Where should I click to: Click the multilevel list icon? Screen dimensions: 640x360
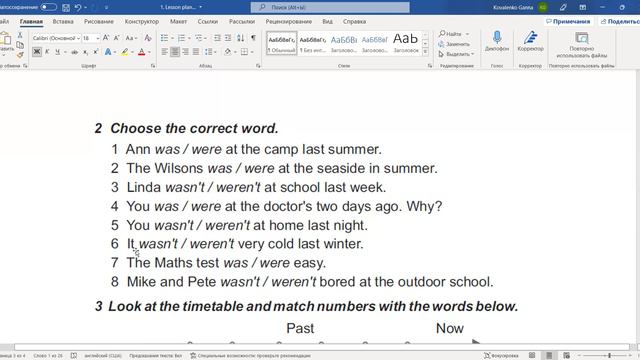coord(199,38)
